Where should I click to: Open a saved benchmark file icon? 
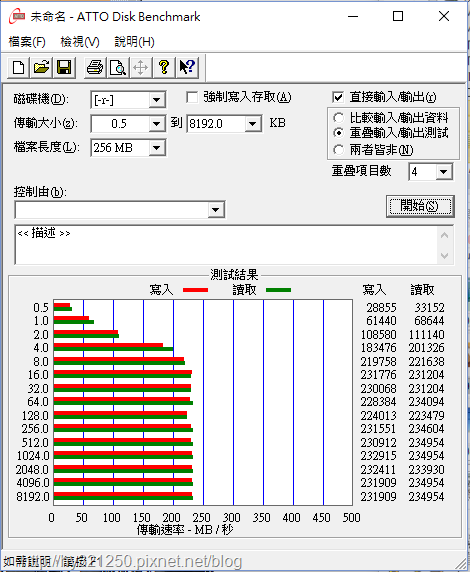click(x=41, y=67)
